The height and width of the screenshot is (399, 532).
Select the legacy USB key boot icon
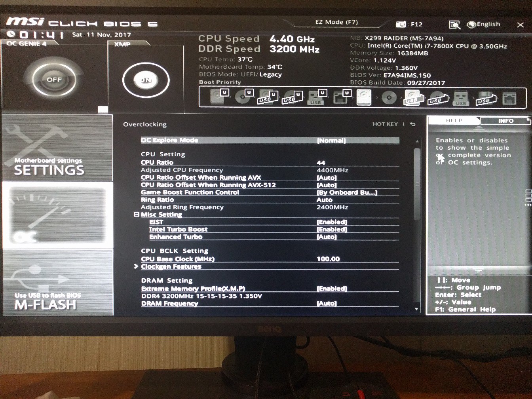pos(461,98)
